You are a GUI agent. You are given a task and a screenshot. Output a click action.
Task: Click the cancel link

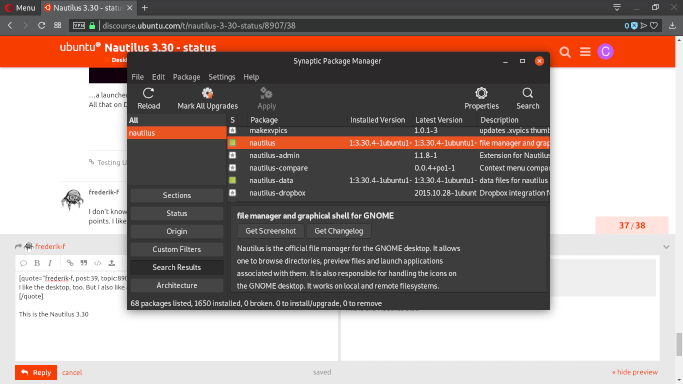tap(72, 372)
